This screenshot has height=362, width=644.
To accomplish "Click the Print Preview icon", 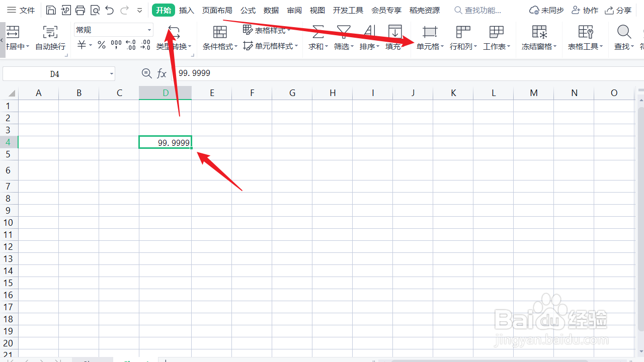I will pos(95,10).
